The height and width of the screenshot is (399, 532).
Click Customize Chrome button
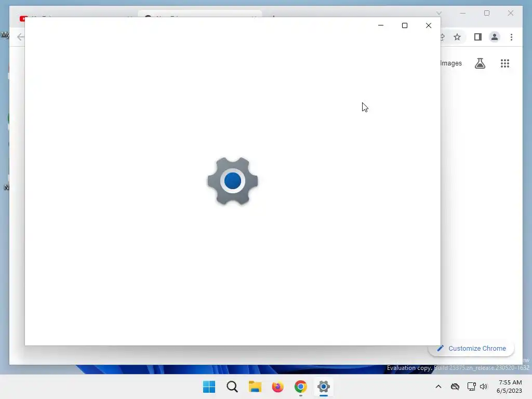[472, 349]
